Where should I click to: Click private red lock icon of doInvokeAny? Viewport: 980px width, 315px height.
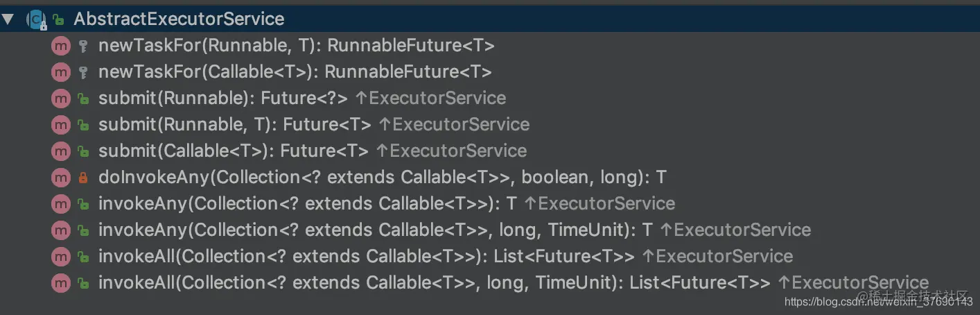pyautogui.click(x=83, y=178)
